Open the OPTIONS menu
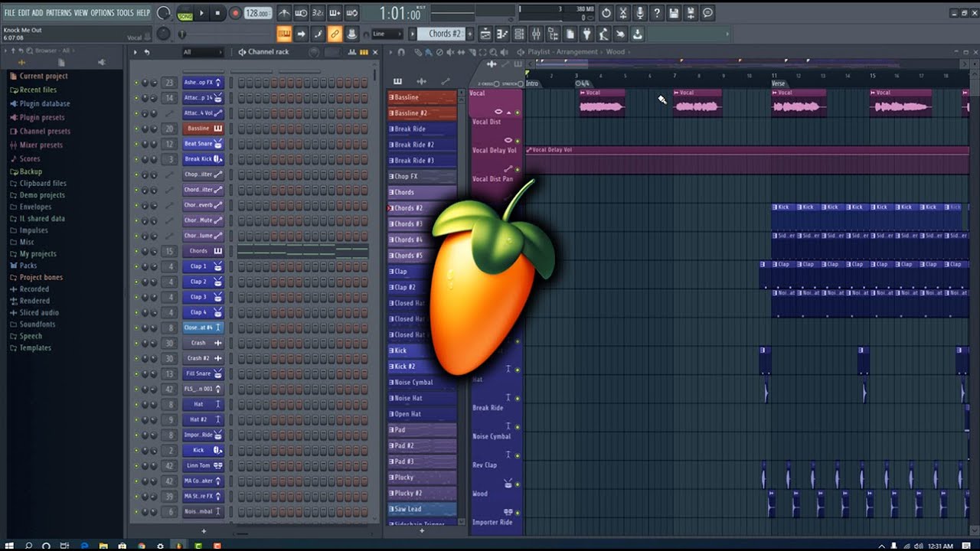Image resolution: width=980 pixels, height=551 pixels. tap(103, 13)
